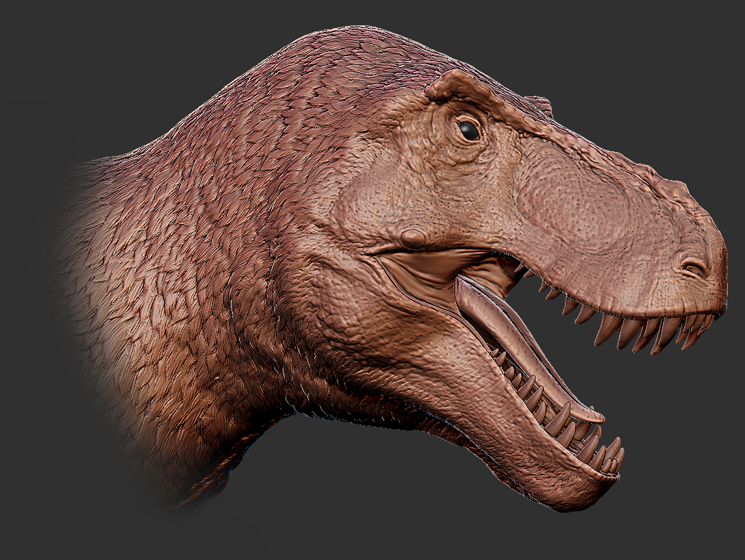Screen dimensions: 745x560
Task: Click the faded shoulder feathers at left
Action: (x=96, y=274)
